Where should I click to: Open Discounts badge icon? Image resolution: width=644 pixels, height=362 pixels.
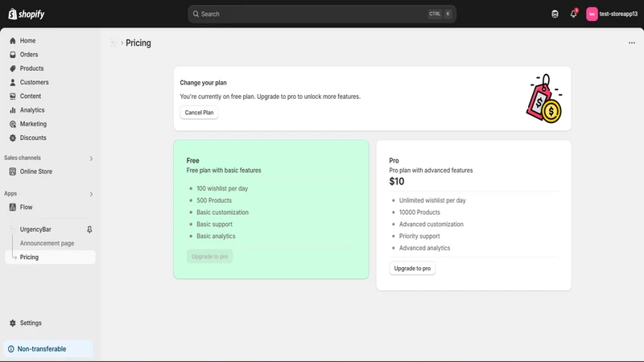click(x=13, y=138)
